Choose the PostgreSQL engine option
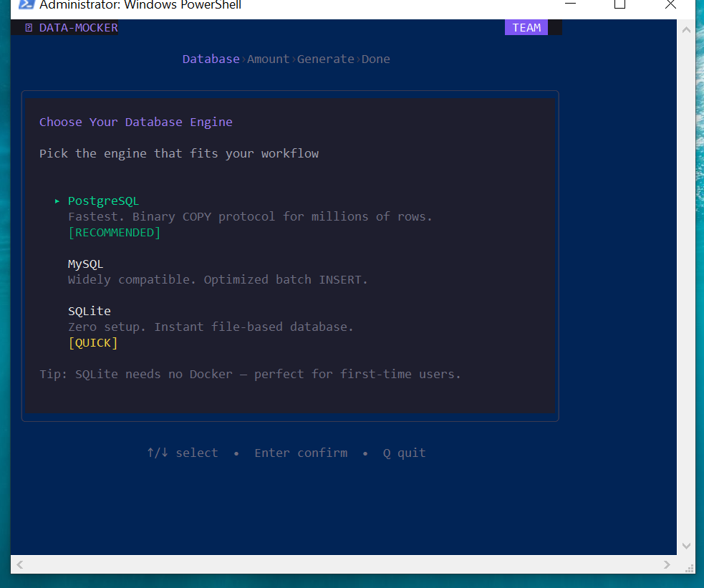 click(x=103, y=201)
